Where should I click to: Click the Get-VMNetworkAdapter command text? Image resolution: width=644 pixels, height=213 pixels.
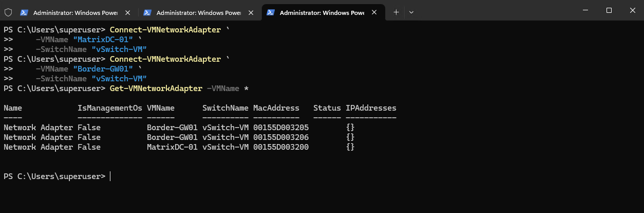(x=156, y=88)
